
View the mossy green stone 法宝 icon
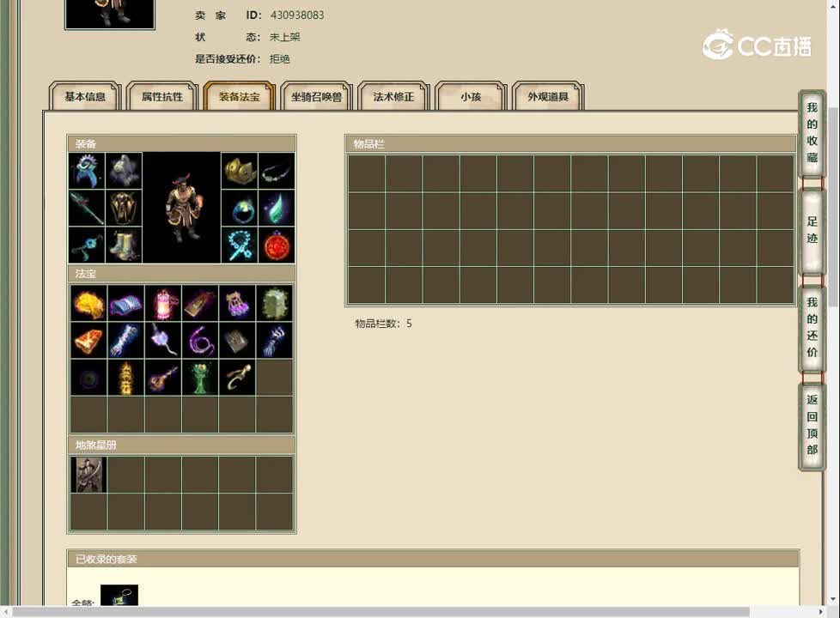[274, 303]
